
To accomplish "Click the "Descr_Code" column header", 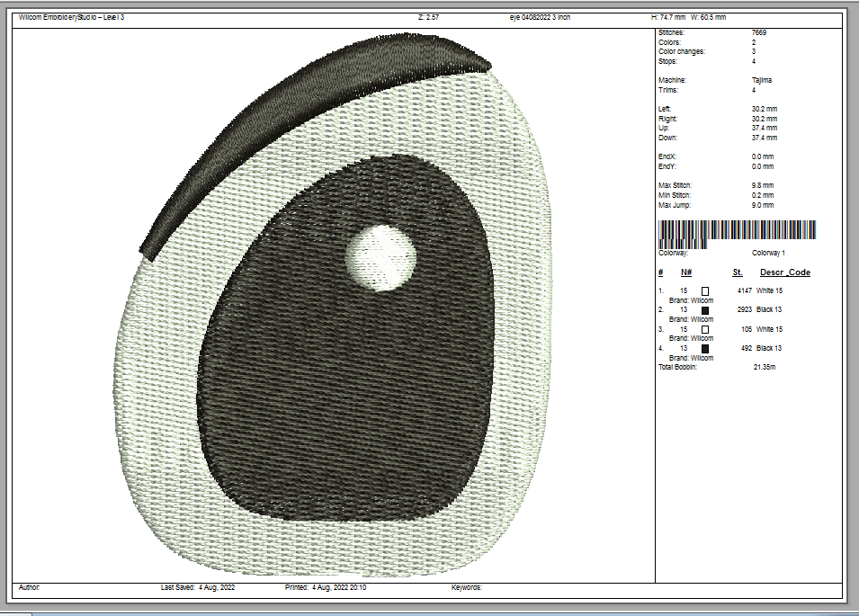I will point(784,272).
